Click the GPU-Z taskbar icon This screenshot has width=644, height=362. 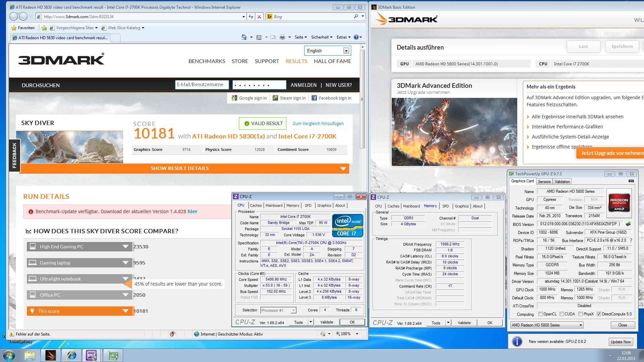[x=113, y=355]
